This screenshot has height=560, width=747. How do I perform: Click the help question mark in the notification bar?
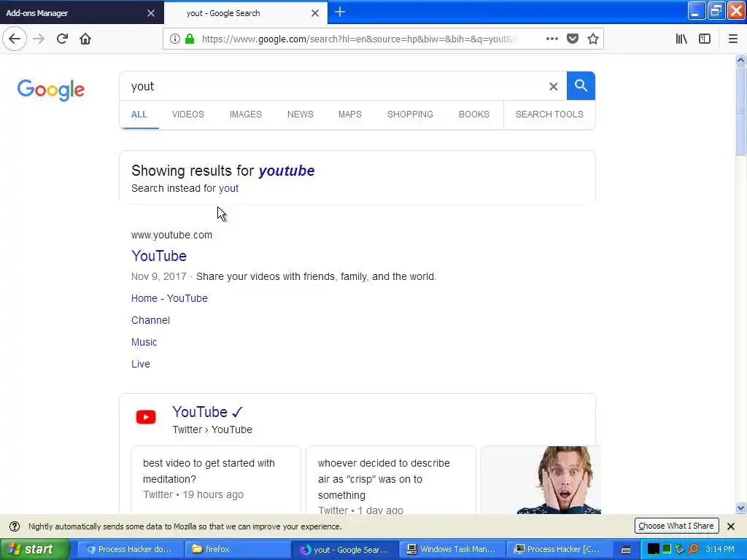click(x=15, y=526)
